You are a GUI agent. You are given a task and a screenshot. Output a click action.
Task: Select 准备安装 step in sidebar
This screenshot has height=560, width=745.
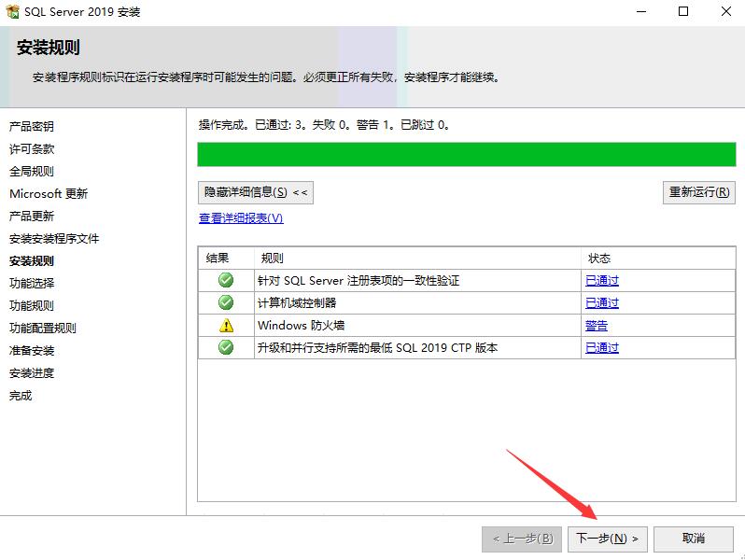coord(32,351)
